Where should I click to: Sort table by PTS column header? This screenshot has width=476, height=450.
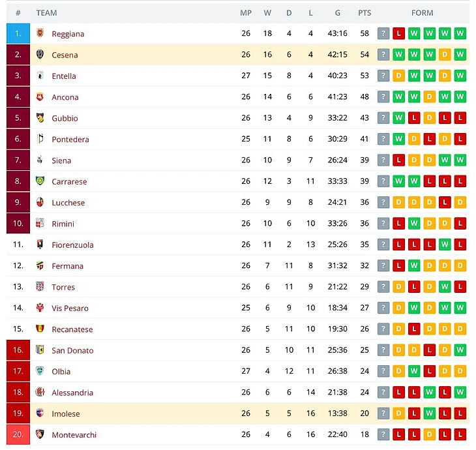(364, 13)
